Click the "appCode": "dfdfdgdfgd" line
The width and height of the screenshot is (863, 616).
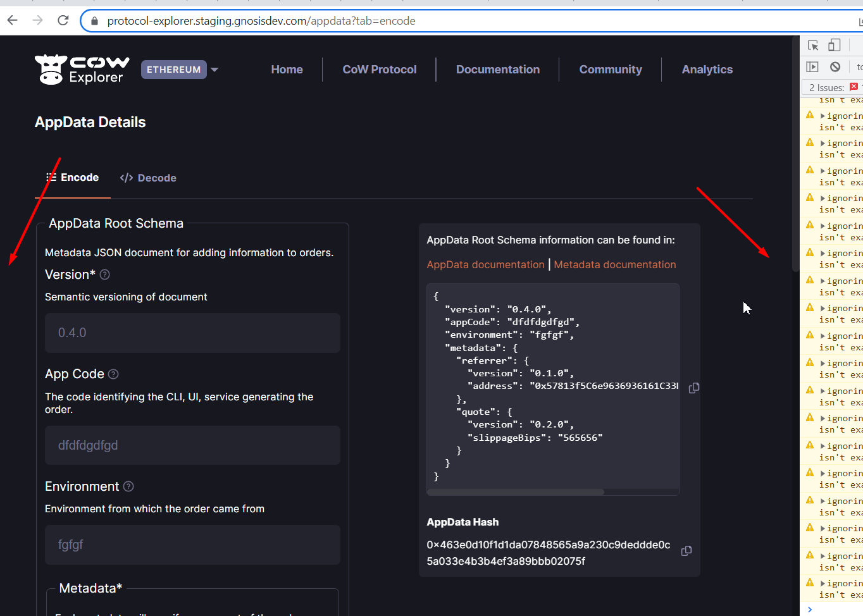[512, 322]
